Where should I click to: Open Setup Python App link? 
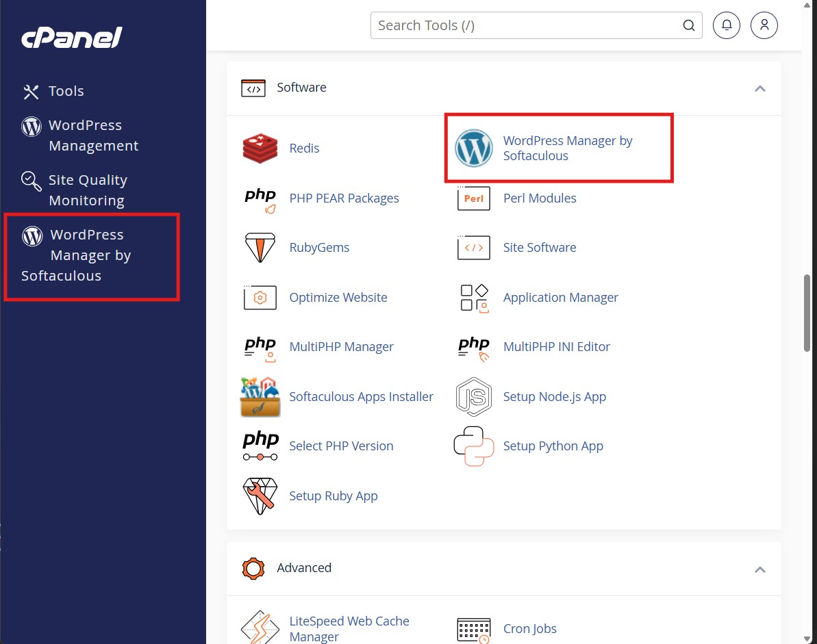(553, 446)
